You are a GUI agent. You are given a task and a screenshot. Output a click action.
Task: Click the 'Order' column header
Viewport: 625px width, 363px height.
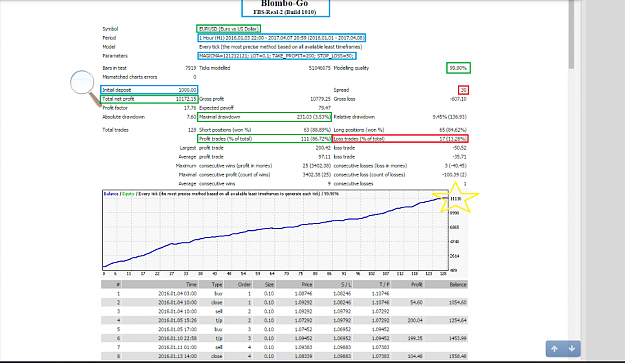click(244, 285)
